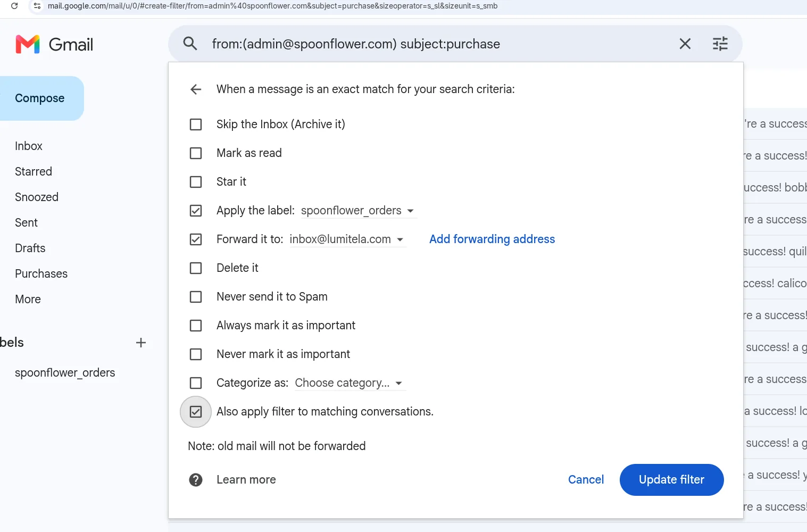Check Always mark it as important
807x532 pixels.
click(x=196, y=326)
